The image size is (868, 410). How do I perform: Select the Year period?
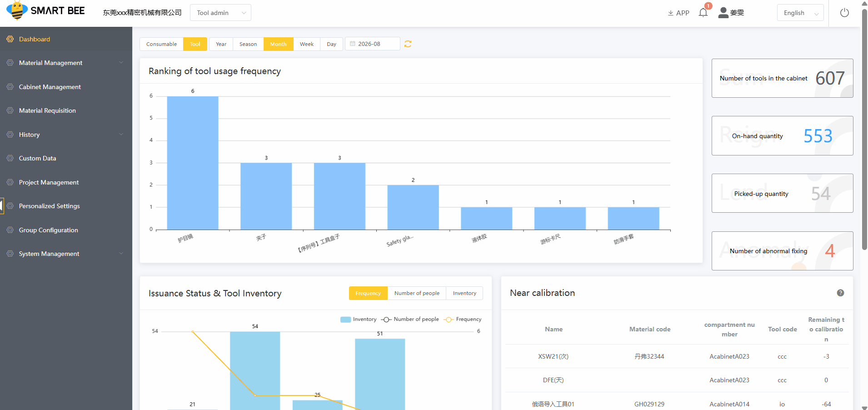pyautogui.click(x=221, y=44)
